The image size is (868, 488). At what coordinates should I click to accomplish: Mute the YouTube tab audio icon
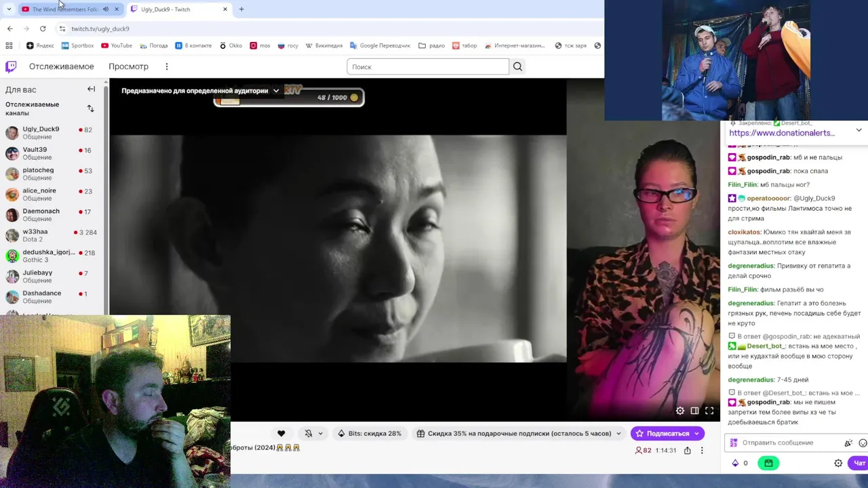105,9
